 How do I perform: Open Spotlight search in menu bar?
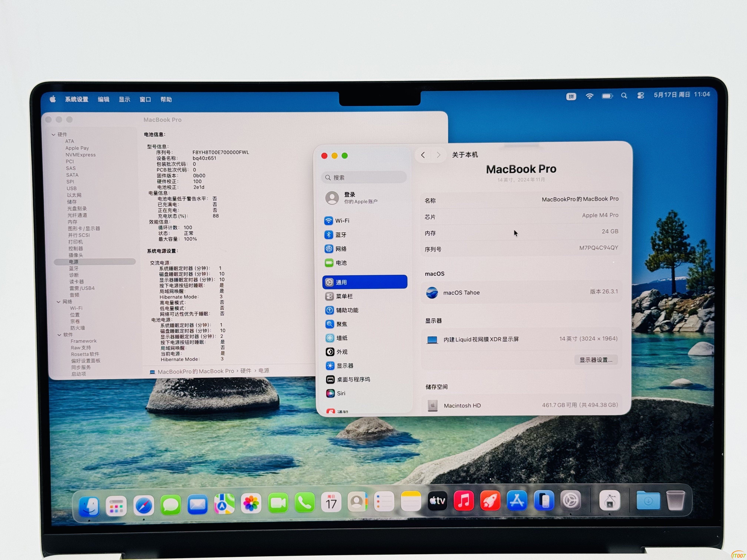(x=624, y=96)
